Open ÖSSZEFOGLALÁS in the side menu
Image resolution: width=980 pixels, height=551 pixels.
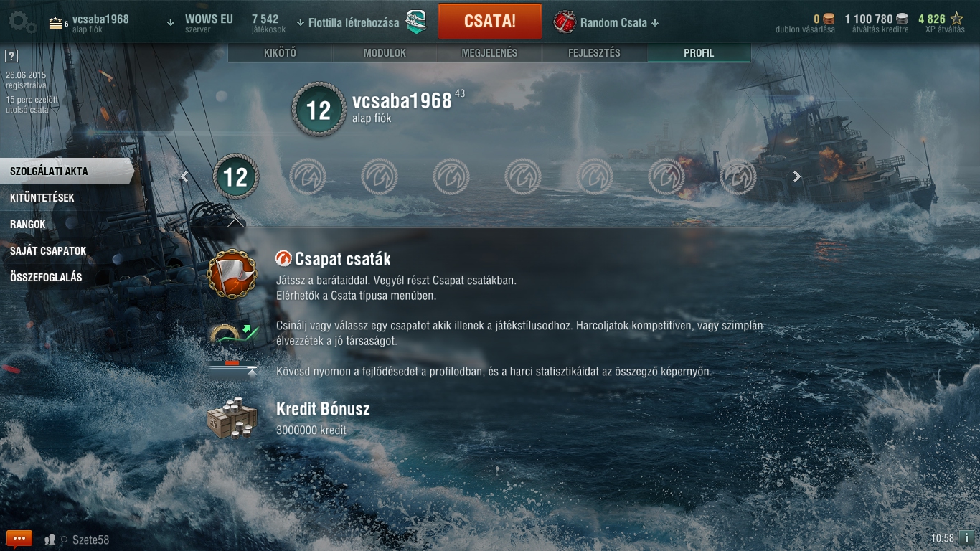click(x=46, y=277)
